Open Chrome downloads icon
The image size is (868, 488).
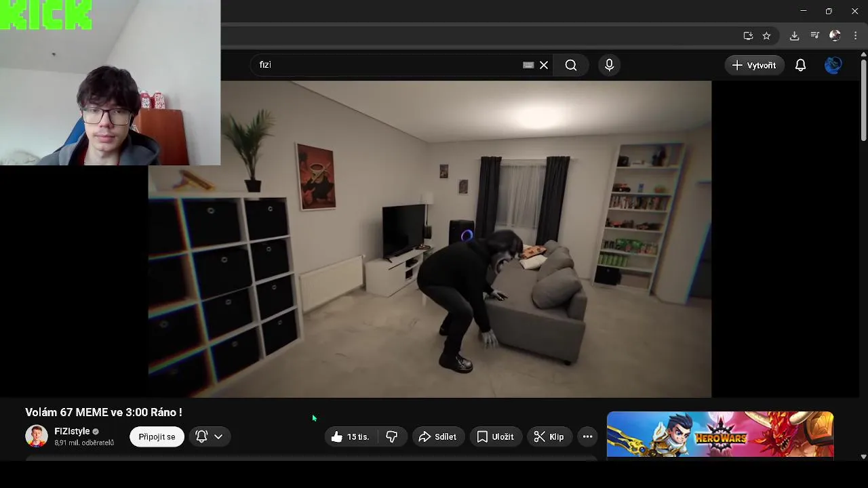(794, 36)
